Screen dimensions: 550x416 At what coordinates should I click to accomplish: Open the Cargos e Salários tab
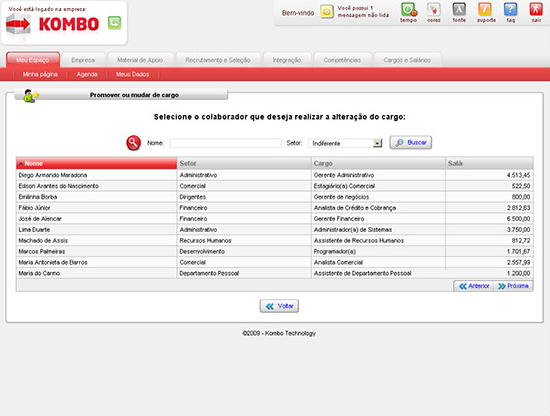(x=407, y=60)
